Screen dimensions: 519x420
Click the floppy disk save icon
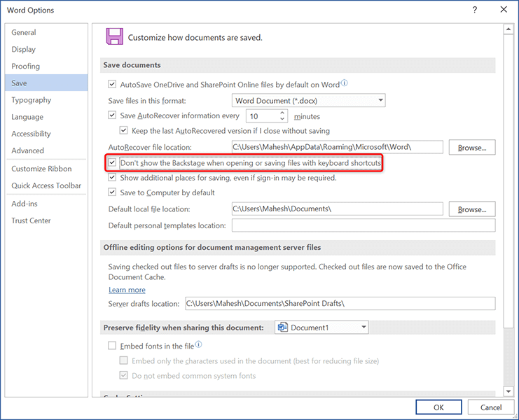click(x=113, y=37)
